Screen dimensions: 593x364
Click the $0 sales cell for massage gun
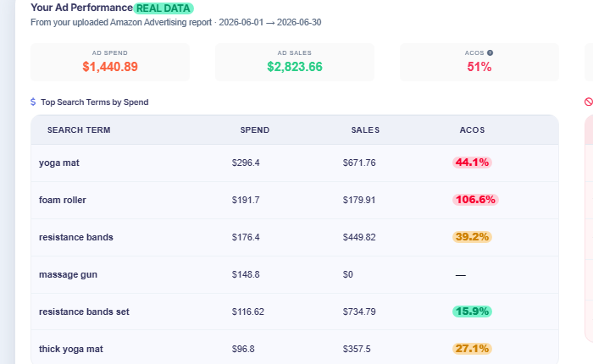pos(348,274)
